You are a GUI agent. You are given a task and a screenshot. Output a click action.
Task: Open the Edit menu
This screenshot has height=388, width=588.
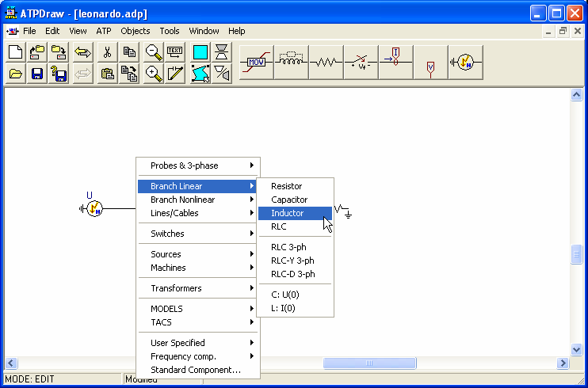click(x=52, y=31)
